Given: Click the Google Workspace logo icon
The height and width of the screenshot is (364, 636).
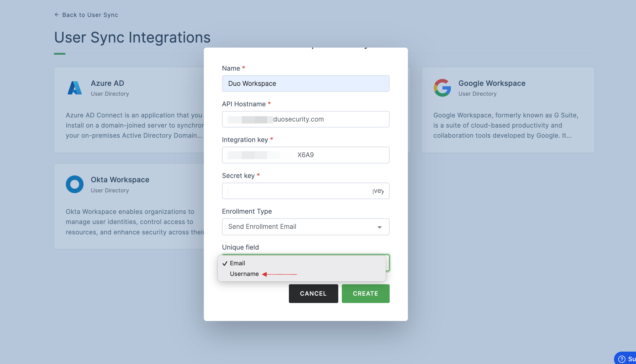Looking at the screenshot, I should 442,88.
